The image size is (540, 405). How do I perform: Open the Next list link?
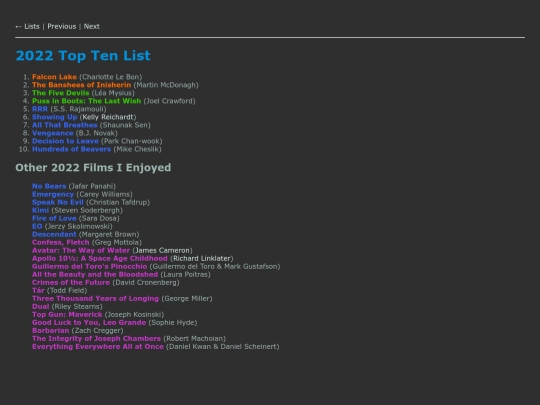92,27
